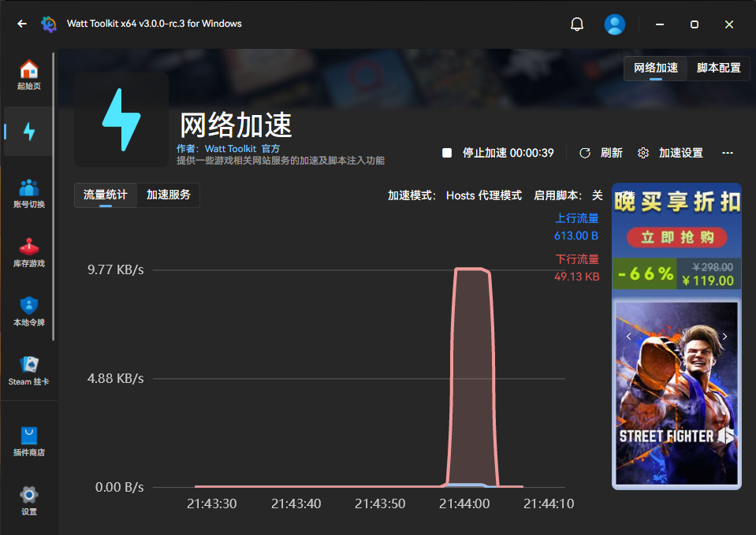This screenshot has width=756, height=535.
Task: Click the 49.13 KB download value
Action: point(576,277)
